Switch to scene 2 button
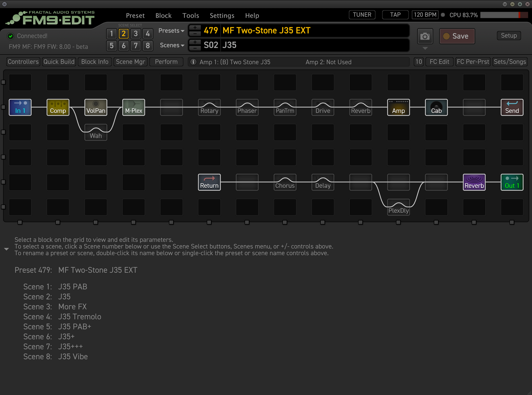The image size is (532, 395). 124,33
